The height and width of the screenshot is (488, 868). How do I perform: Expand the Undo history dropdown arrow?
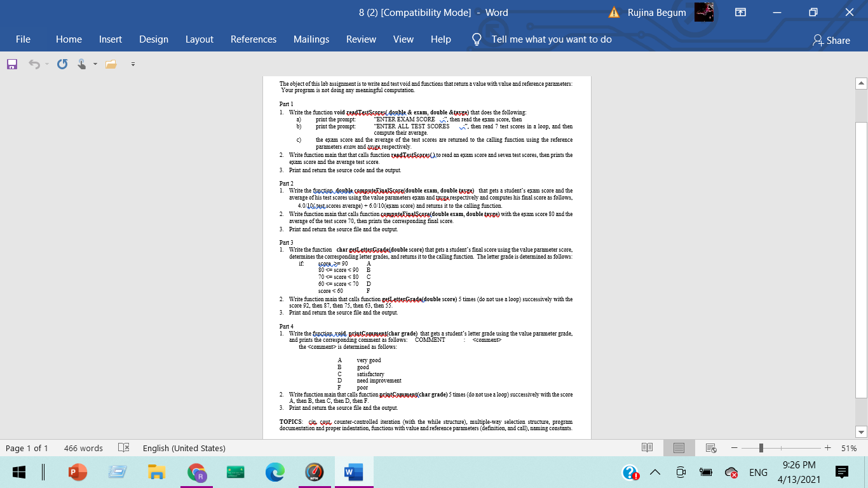point(46,64)
